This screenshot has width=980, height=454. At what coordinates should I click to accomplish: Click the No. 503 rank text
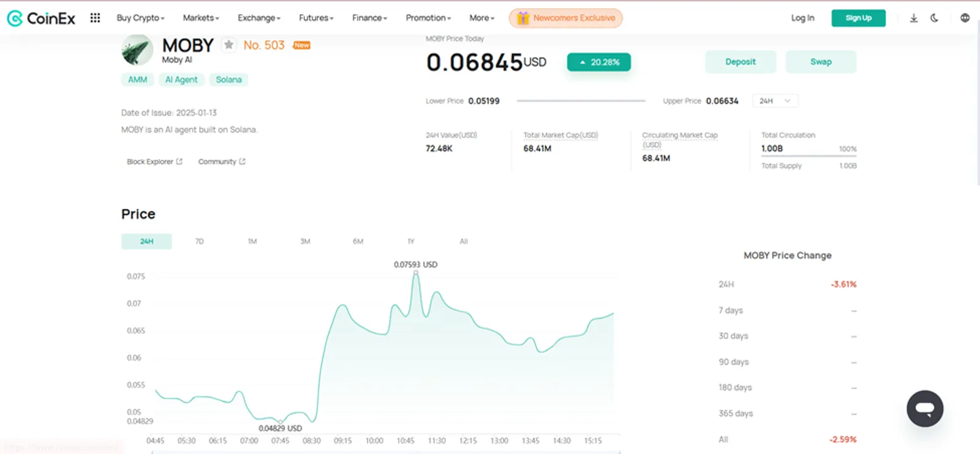click(264, 45)
